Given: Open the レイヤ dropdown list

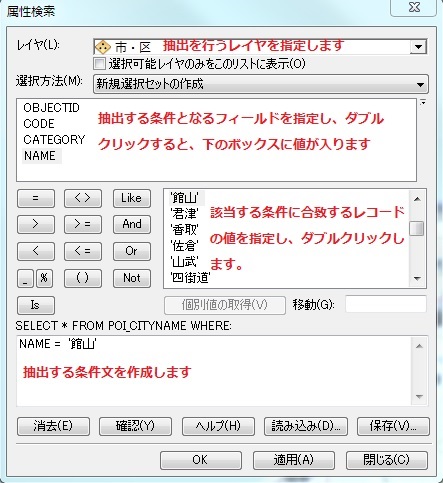Looking at the screenshot, I should tap(418, 47).
